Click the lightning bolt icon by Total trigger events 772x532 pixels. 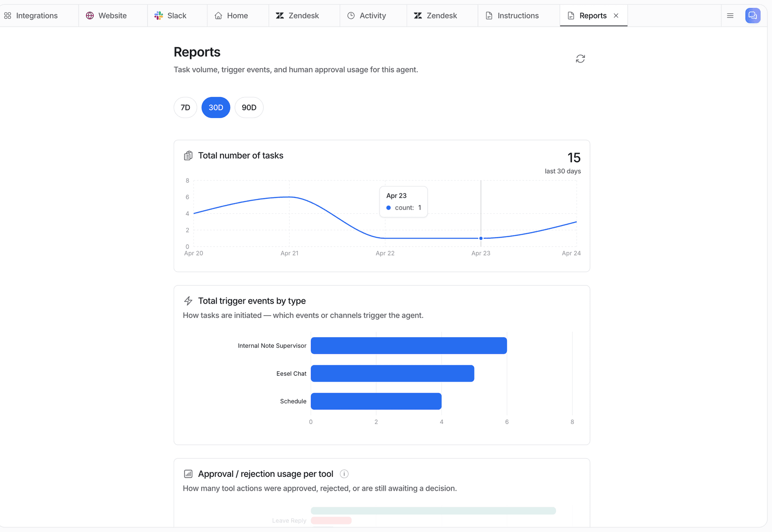point(188,301)
